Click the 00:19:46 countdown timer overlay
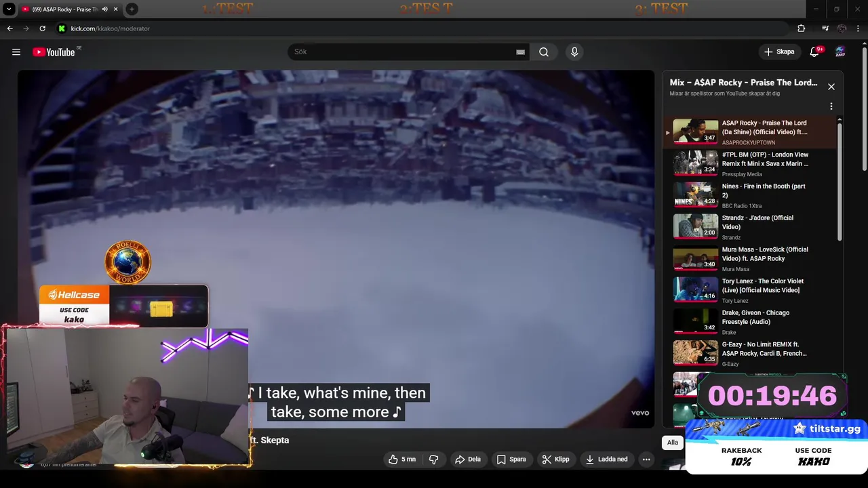 pyautogui.click(x=772, y=395)
